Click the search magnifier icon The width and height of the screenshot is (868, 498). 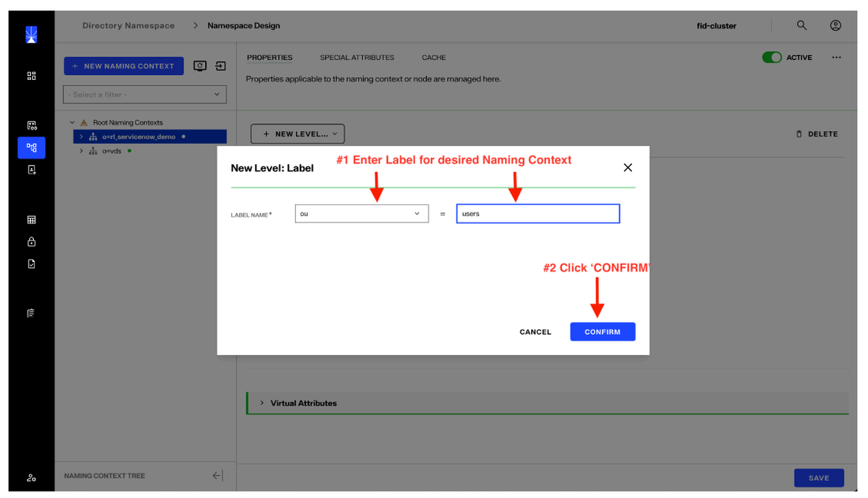point(802,25)
